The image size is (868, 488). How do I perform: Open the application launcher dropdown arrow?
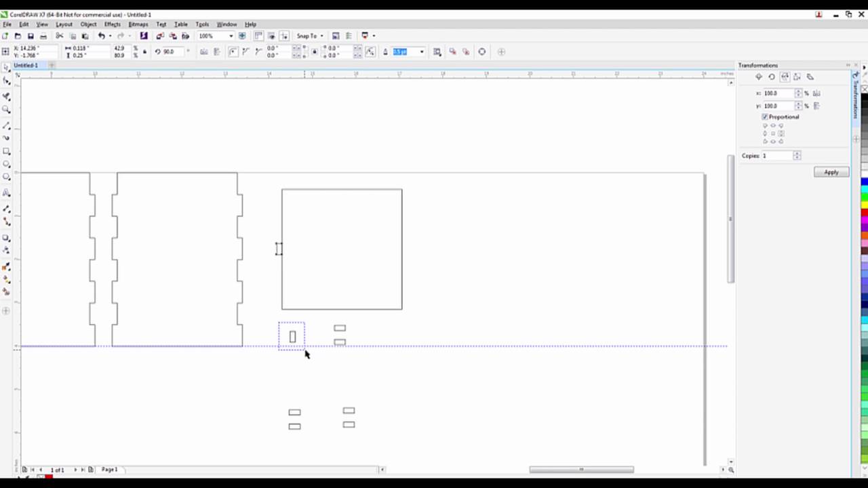coord(374,36)
